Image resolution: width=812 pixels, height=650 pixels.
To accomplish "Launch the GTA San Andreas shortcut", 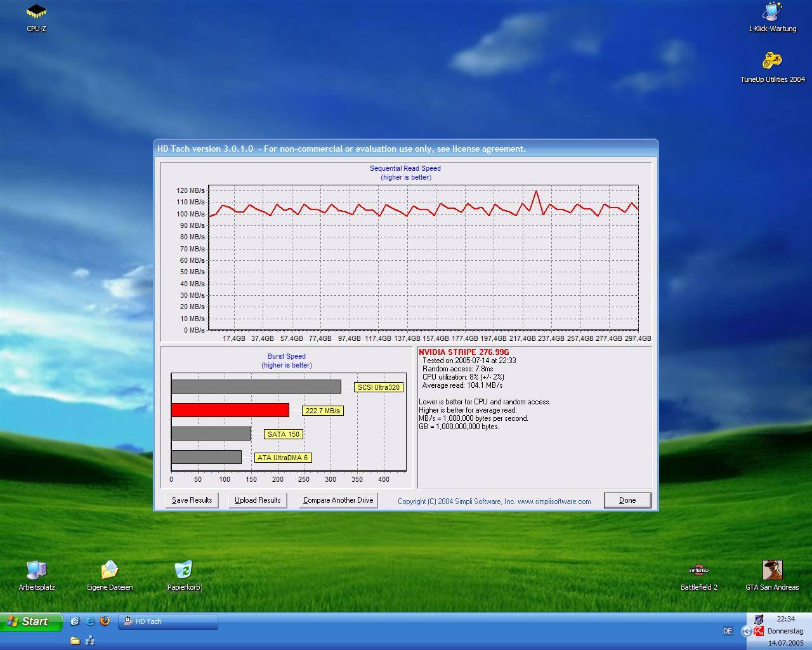I will [x=772, y=575].
